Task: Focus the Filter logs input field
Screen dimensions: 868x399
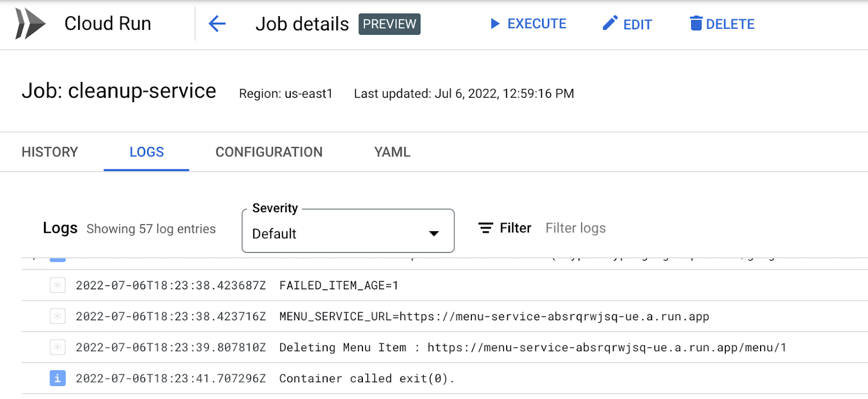Action: [x=575, y=228]
